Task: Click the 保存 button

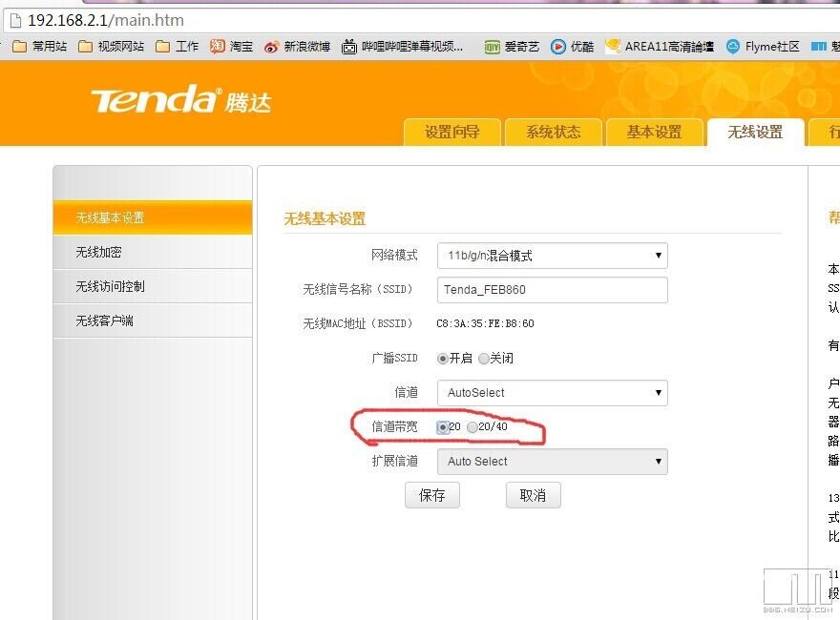Action: (431, 495)
